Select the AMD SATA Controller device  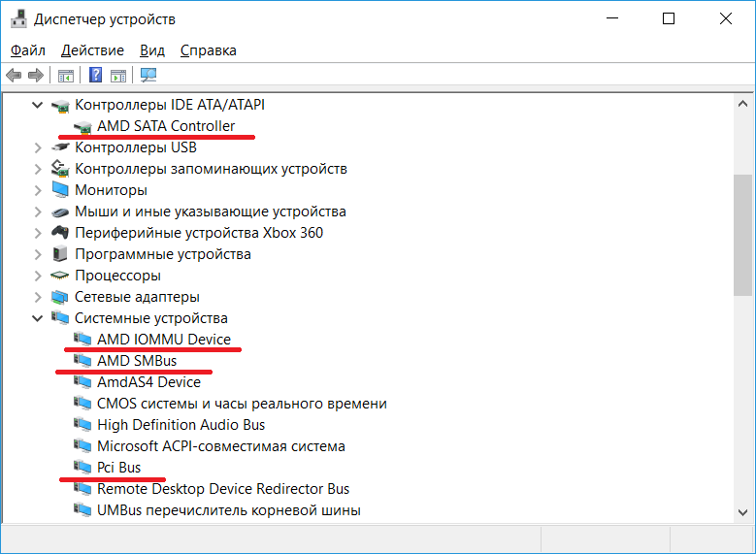coord(165,126)
